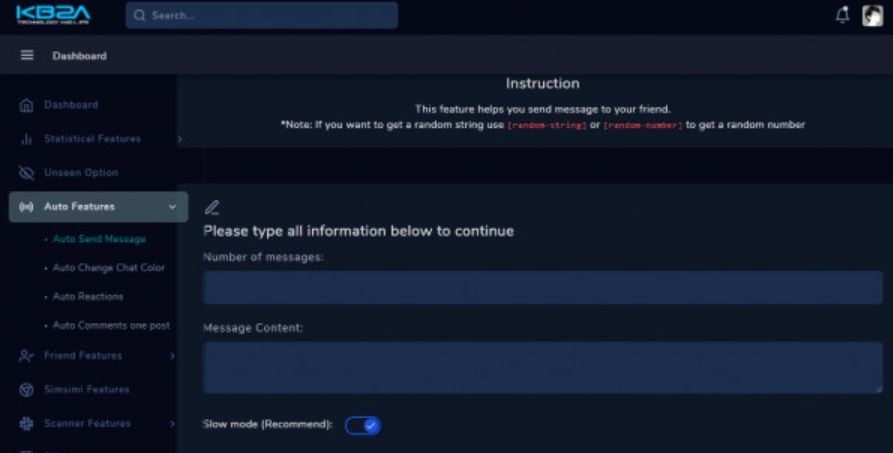Screen dimensions: 893x453
Task: Click the Unseen Option crossed-eye icon
Action: point(26,173)
